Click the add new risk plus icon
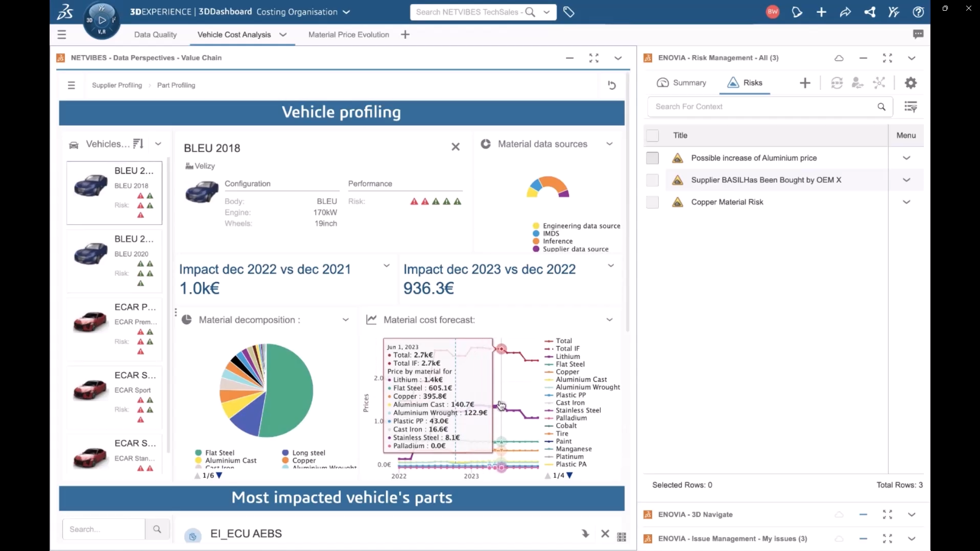Screen dimensions: 980x551 (805, 83)
